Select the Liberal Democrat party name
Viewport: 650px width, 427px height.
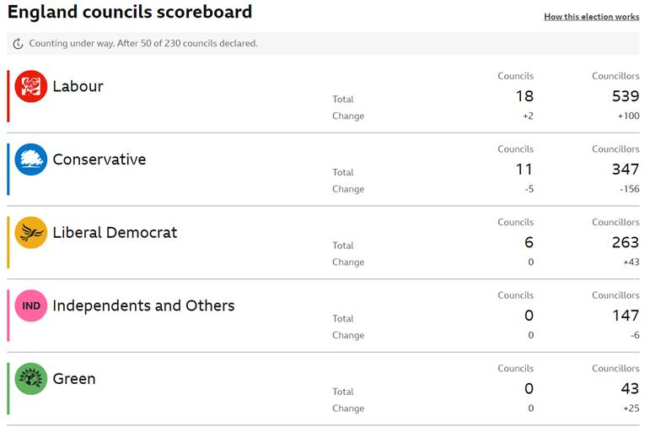(115, 233)
